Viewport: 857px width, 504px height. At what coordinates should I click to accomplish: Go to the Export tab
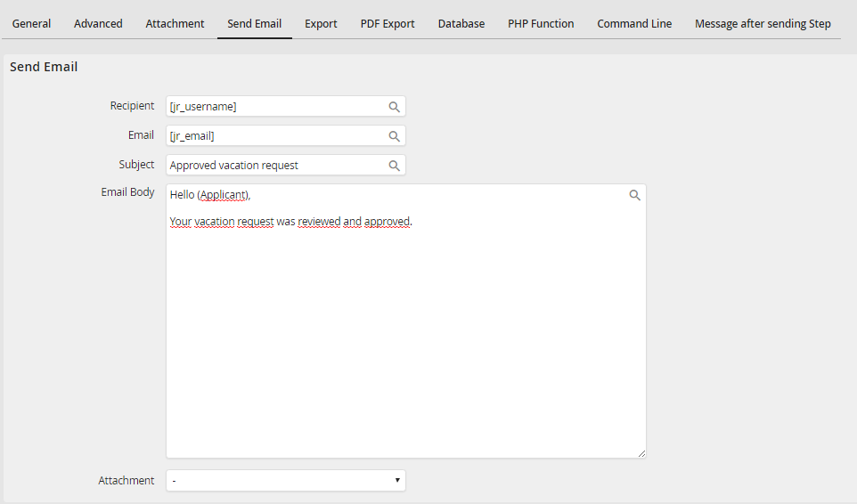click(321, 24)
